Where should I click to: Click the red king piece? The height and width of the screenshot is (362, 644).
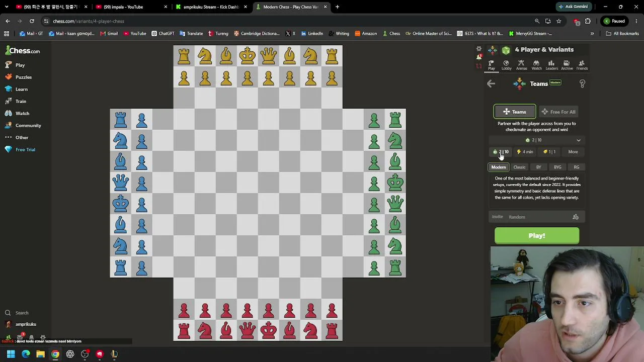click(269, 330)
